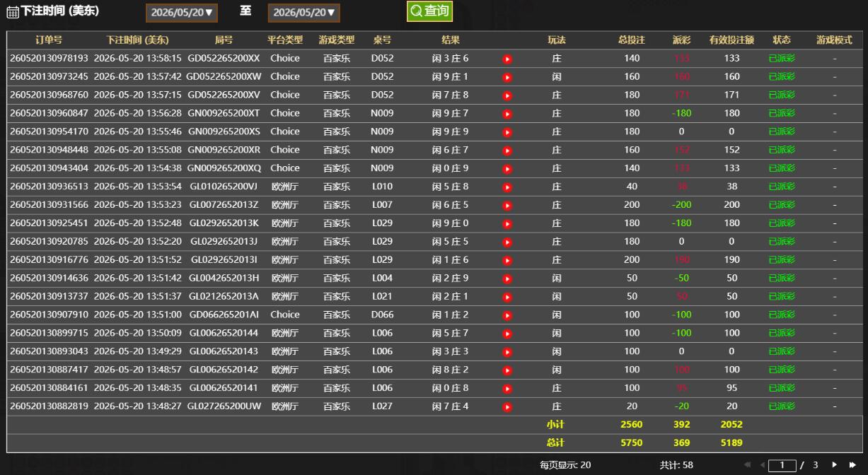Click the 状态 column header
Viewport: 868px width, 475px height.
tap(782, 40)
